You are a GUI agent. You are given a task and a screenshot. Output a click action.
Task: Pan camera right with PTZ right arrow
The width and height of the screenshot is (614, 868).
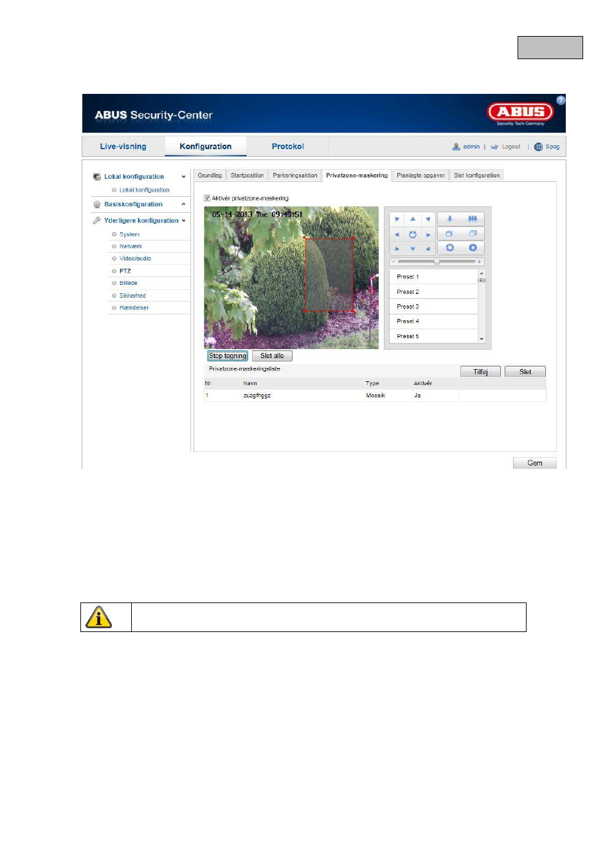(428, 234)
